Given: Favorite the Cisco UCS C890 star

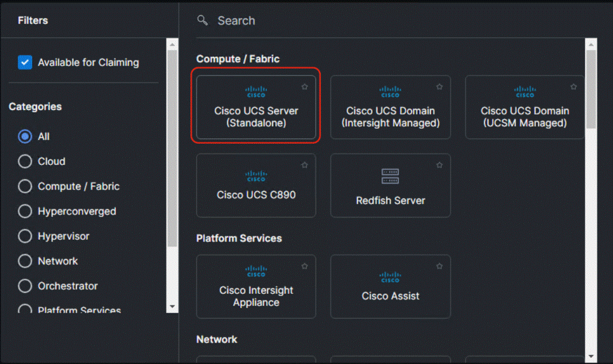Looking at the screenshot, I should click(x=305, y=166).
